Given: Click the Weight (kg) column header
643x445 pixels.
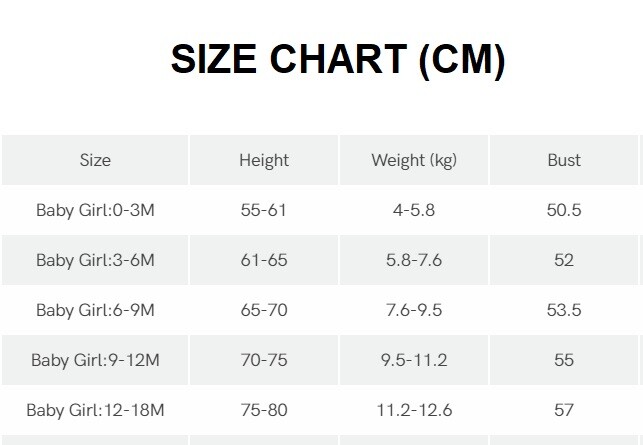Looking at the screenshot, I should tap(414, 160).
